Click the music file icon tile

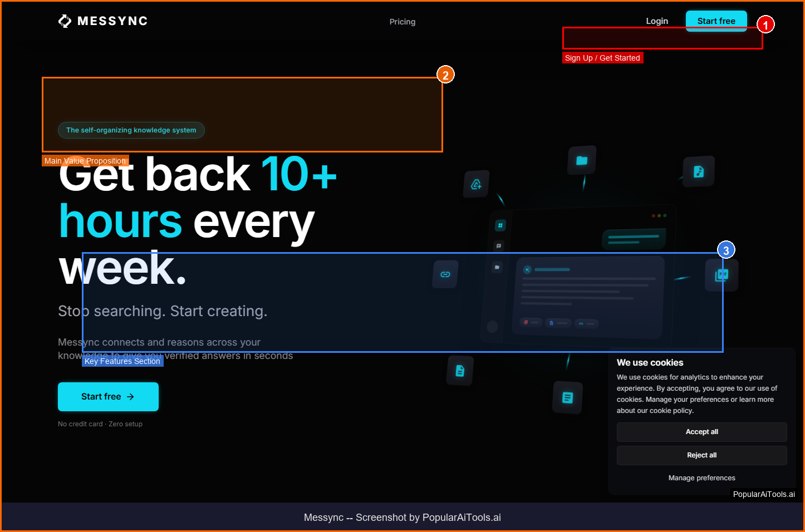click(699, 172)
